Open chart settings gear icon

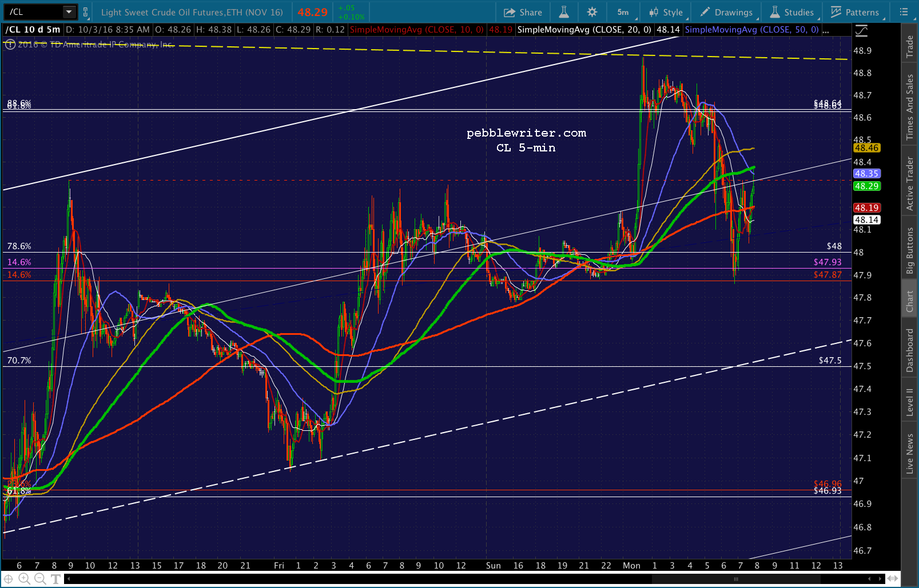[592, 12]
